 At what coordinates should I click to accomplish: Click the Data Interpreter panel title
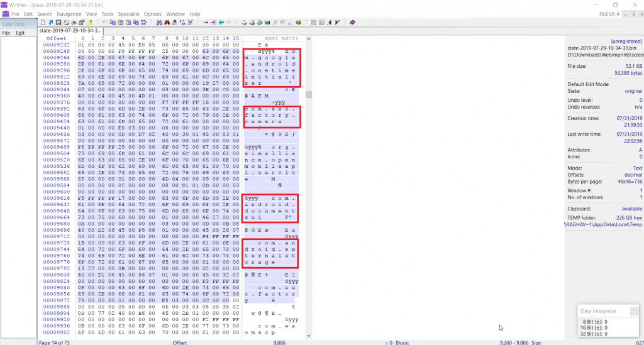597,310
